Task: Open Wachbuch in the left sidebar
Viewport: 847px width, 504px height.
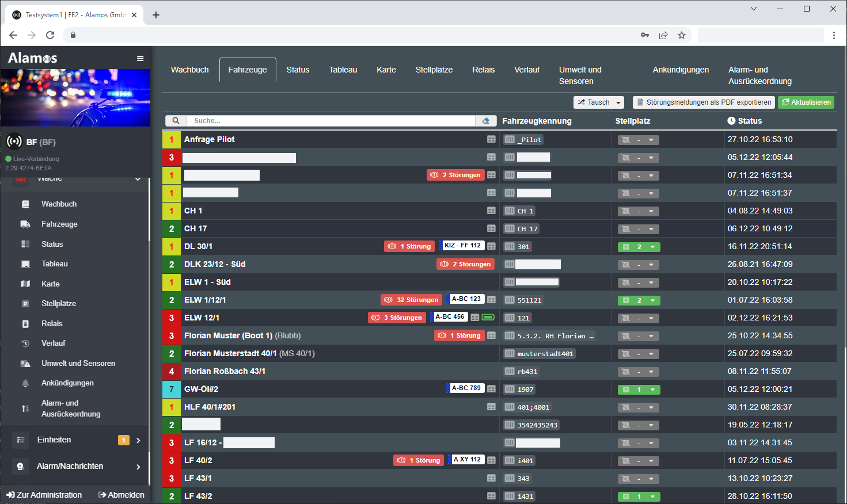Action: (59, 204)
